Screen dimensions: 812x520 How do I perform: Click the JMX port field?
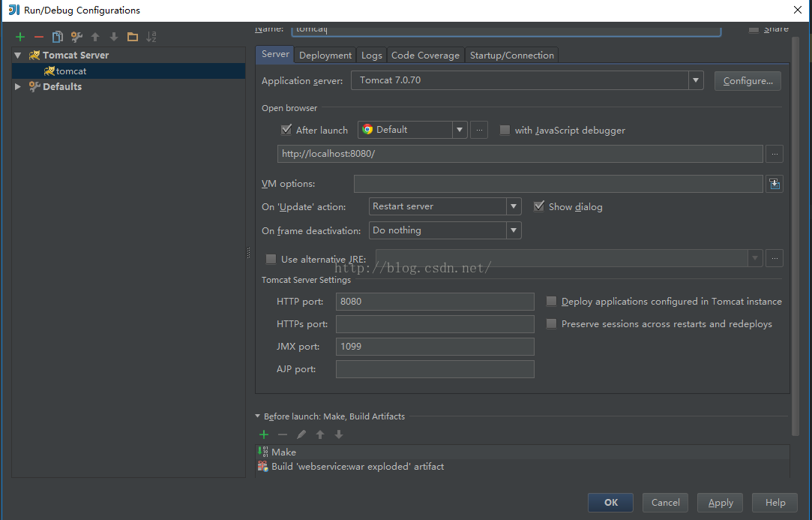(435, 347)
